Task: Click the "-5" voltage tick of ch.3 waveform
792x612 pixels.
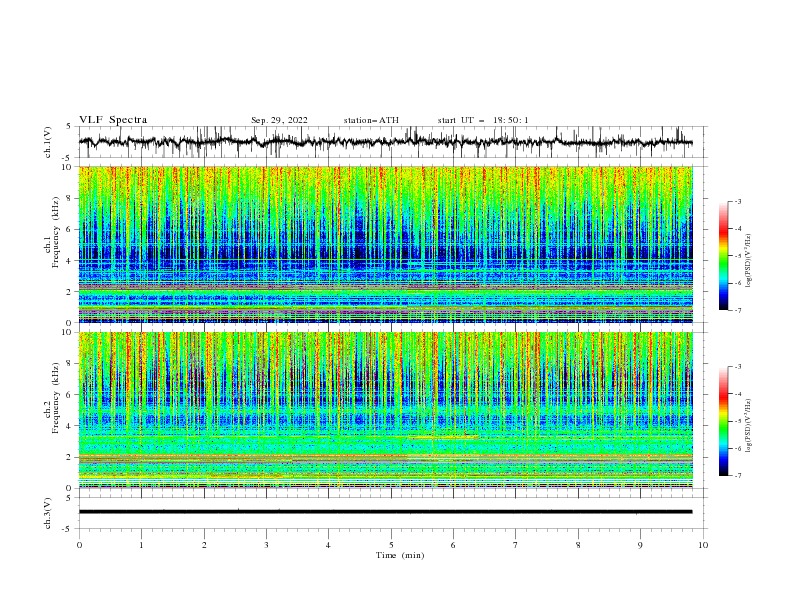Action: click(x=68, y=529)
